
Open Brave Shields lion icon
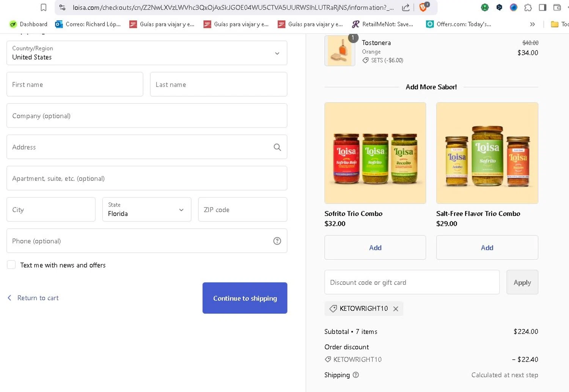click(424, 7)
